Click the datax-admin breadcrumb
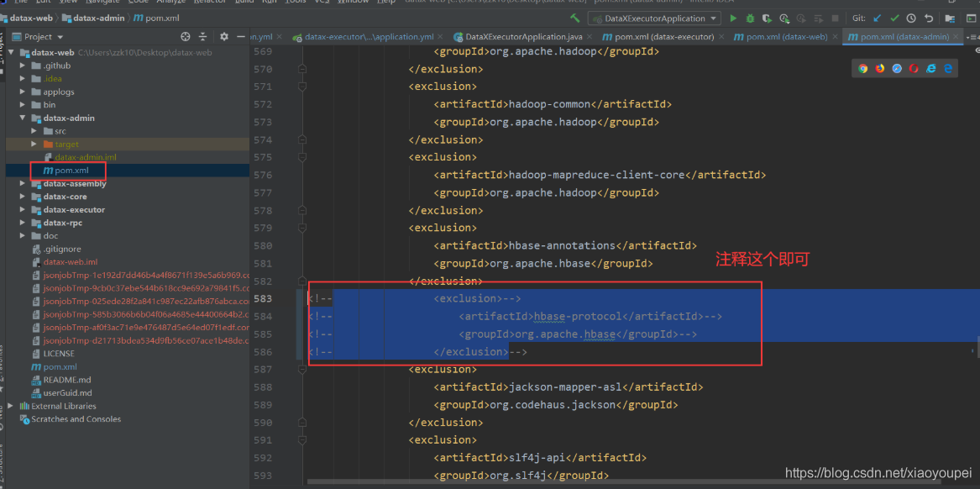Viewport: 980px width, 489px height. 92,18
